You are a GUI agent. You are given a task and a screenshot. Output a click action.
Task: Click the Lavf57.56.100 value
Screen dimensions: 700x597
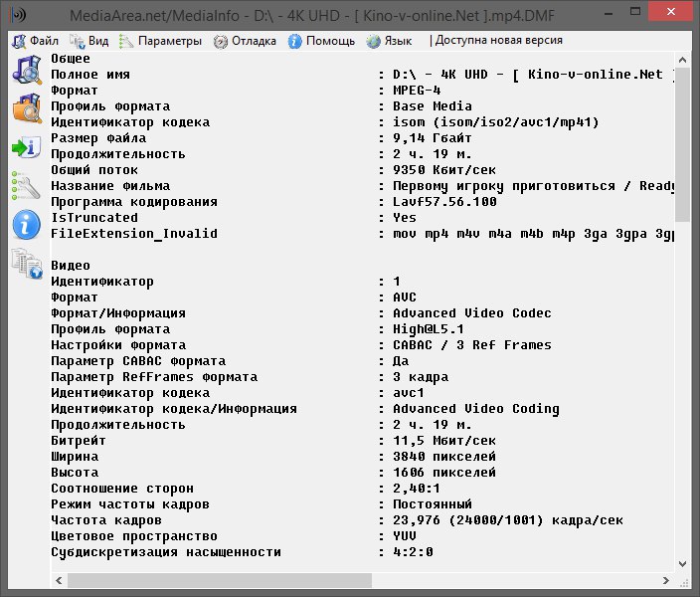[444, 202]
